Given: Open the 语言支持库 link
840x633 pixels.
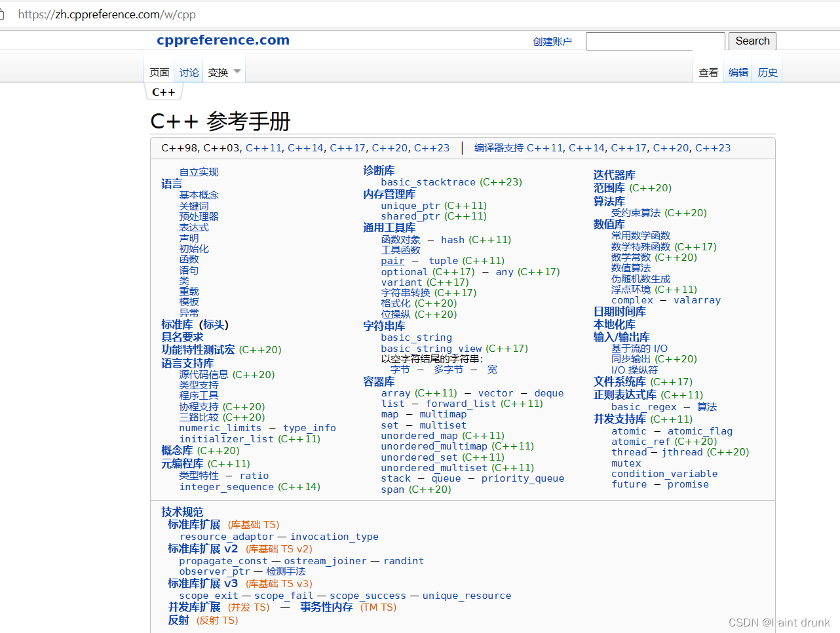Looking at the screenshot, I should (x=187, y=363).
